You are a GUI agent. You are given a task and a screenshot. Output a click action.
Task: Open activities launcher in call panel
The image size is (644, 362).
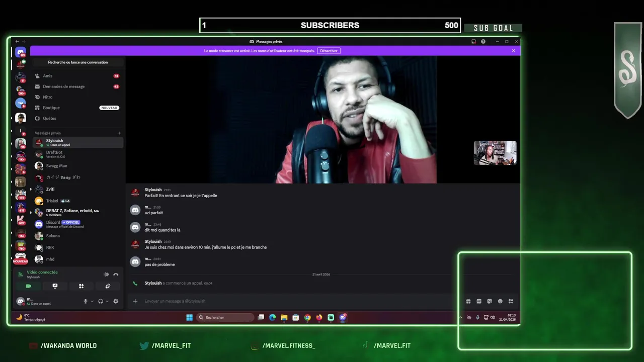click(x=81, y=286)
